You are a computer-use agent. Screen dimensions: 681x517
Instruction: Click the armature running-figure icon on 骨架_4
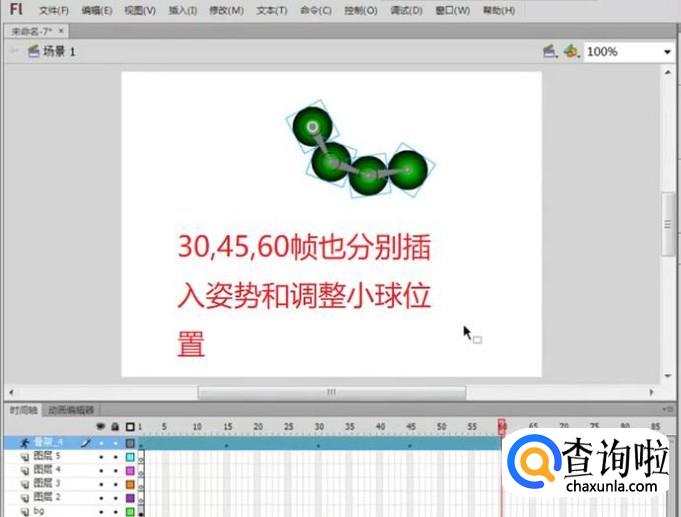24,443
